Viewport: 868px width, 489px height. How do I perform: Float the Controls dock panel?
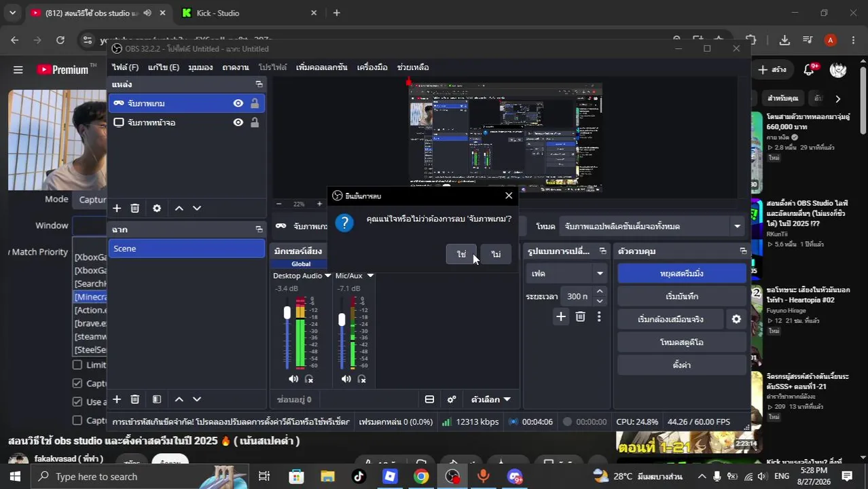click(x=743, y=251)
